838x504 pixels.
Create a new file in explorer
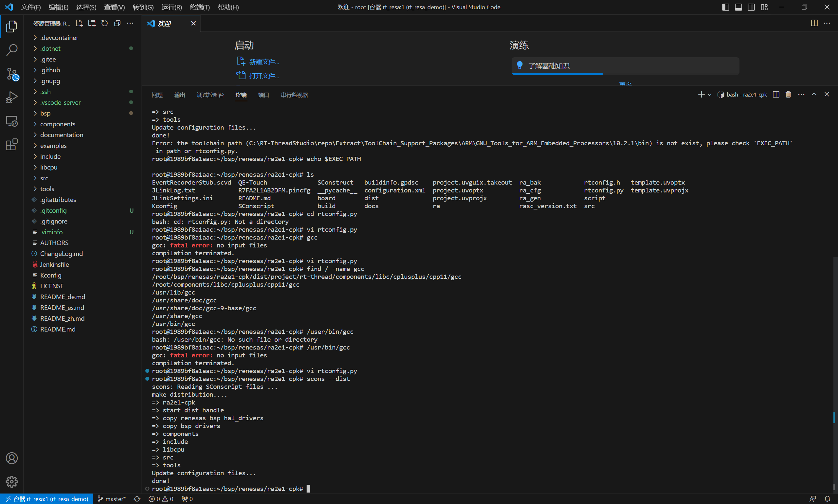(x=79, y=23)
